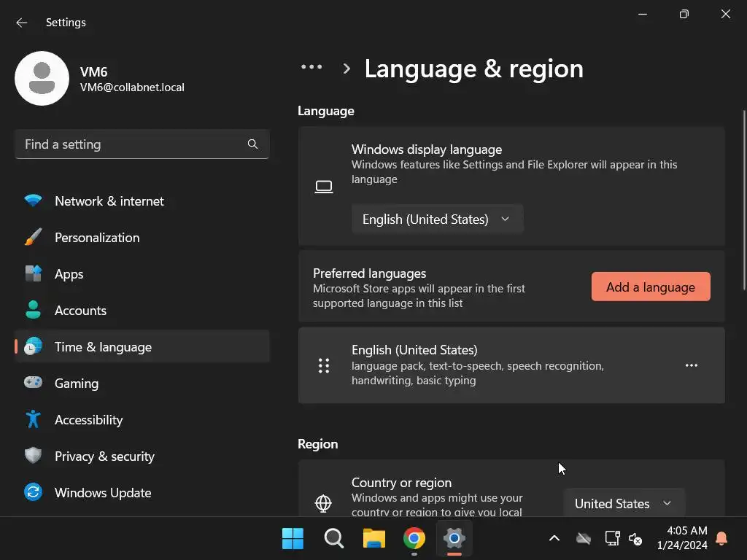Open Apps settings
The height and width of the screenshot is (560, 747).
(142, 274)
